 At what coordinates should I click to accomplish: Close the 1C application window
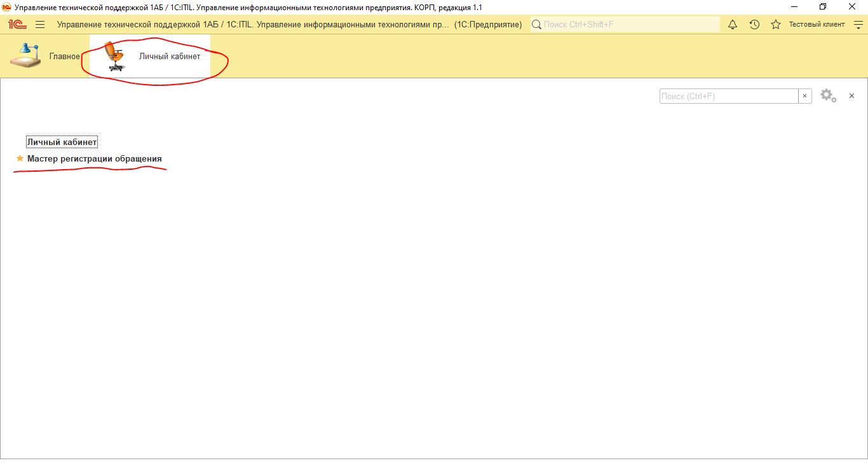coord(852,6)
